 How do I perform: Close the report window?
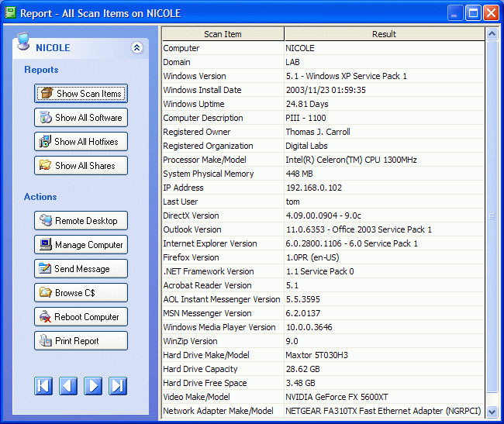click(491, 13)
